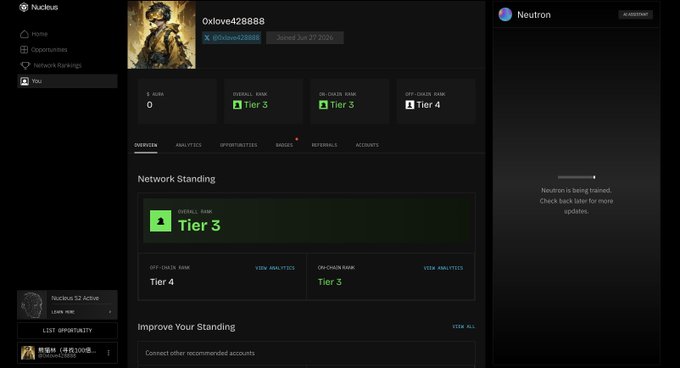Click the X logo on handle badge
Image resolution: width=680 pixels, height=368 pixels.
[207, 38]
